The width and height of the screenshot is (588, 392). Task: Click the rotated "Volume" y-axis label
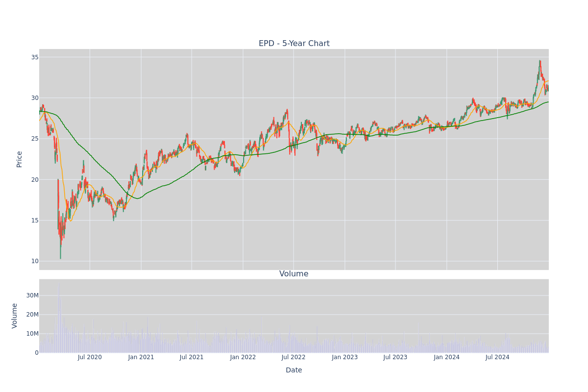15,316
